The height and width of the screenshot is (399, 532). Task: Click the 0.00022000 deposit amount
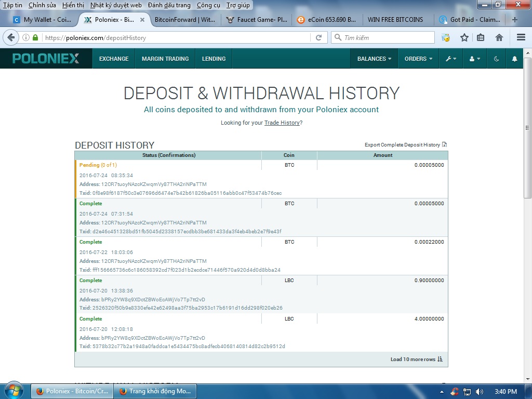429,242
